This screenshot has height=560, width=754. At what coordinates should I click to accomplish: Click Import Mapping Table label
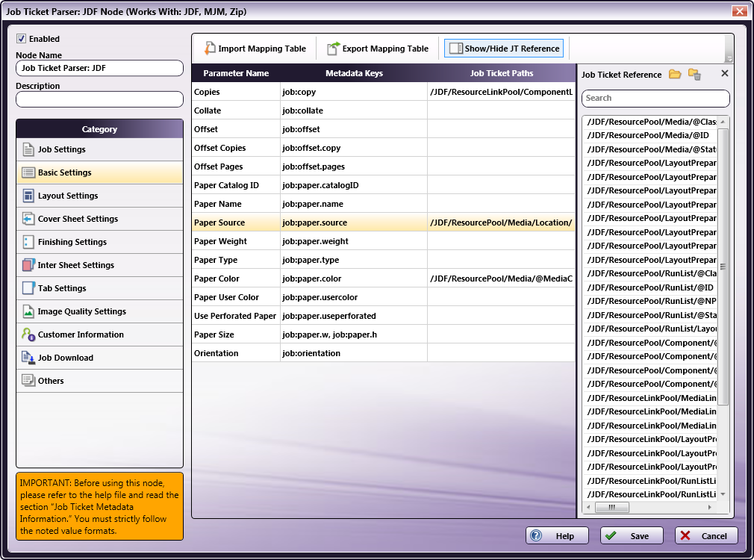point(262,49)
